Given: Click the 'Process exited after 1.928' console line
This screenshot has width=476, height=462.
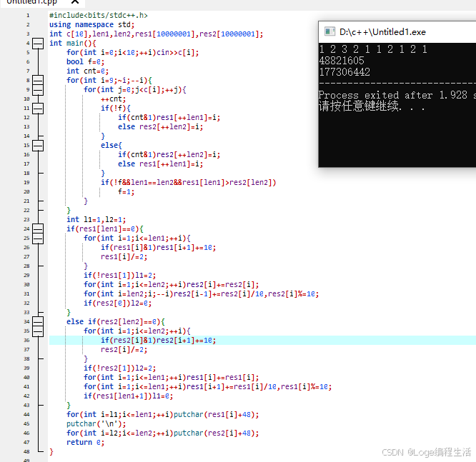Looking at the screenshot, I should [396, 95].
